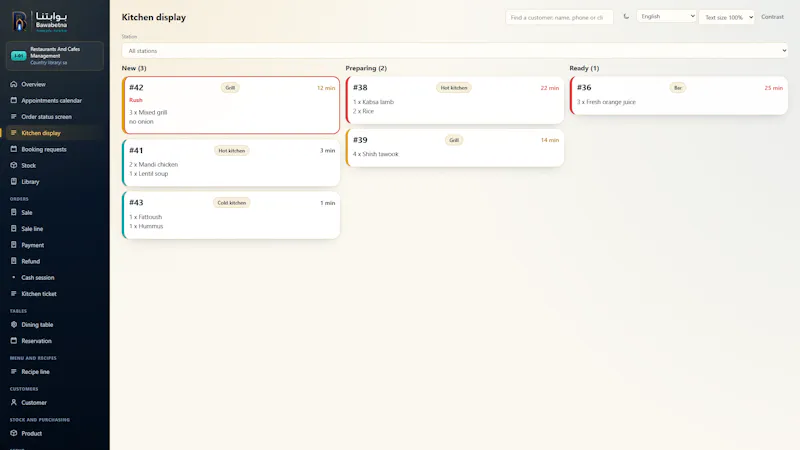Click the Recipe line icon
The width and height of the screenshot is (800, 450).
(14, 372)
